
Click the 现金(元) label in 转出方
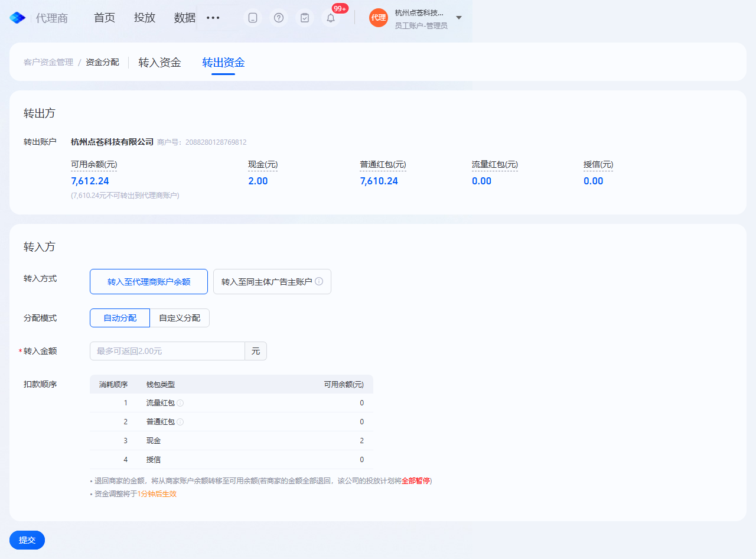coord(263,165)
